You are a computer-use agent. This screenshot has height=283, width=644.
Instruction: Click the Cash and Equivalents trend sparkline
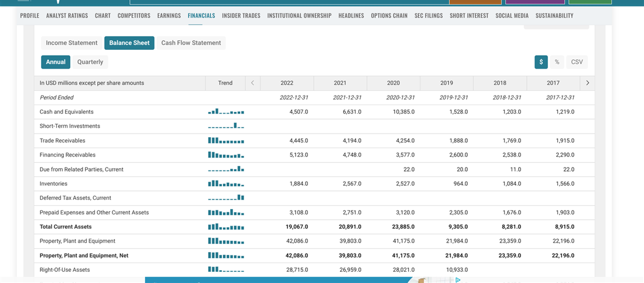(x=225, y=111)
